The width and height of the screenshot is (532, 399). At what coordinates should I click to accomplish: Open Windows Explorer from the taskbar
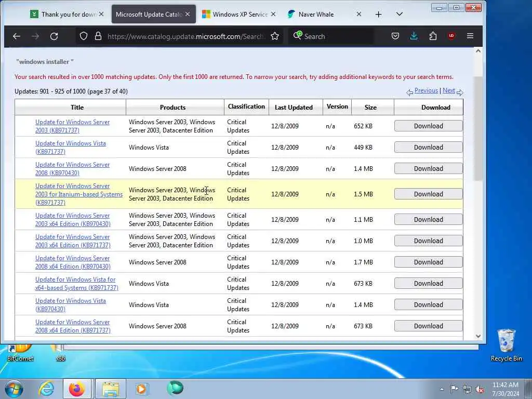point(111,389)
